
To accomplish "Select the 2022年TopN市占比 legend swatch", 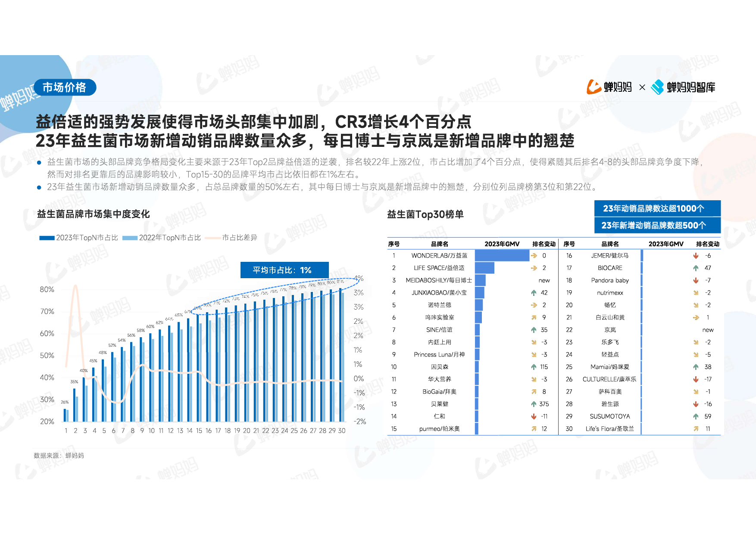I will 130,238.
